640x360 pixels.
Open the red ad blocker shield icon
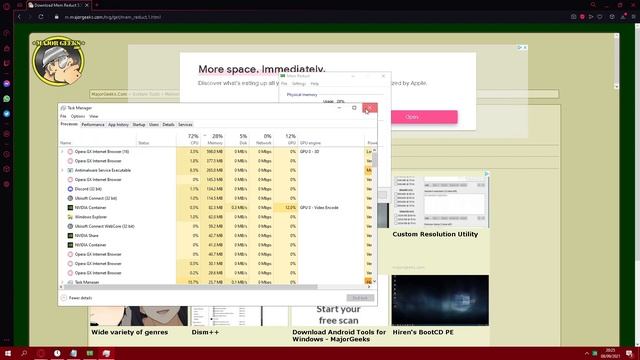tap(582, 17)
